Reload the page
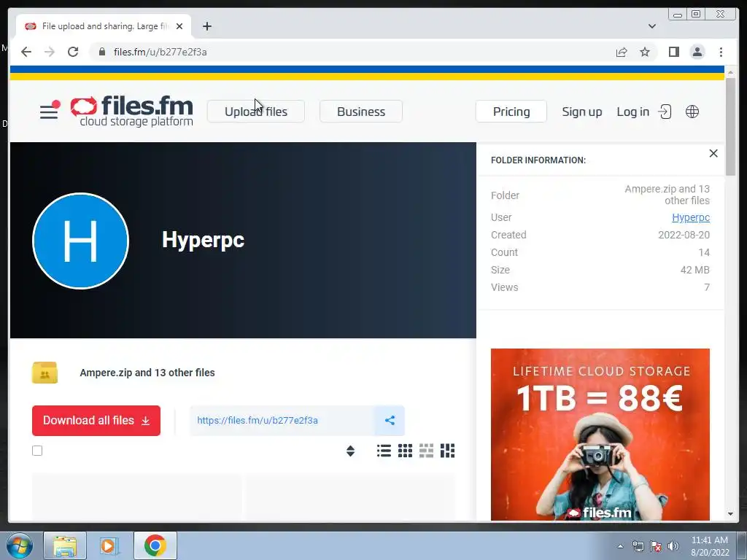The height and width of the screenshot is (560, 747). click(x=73, y=52)
